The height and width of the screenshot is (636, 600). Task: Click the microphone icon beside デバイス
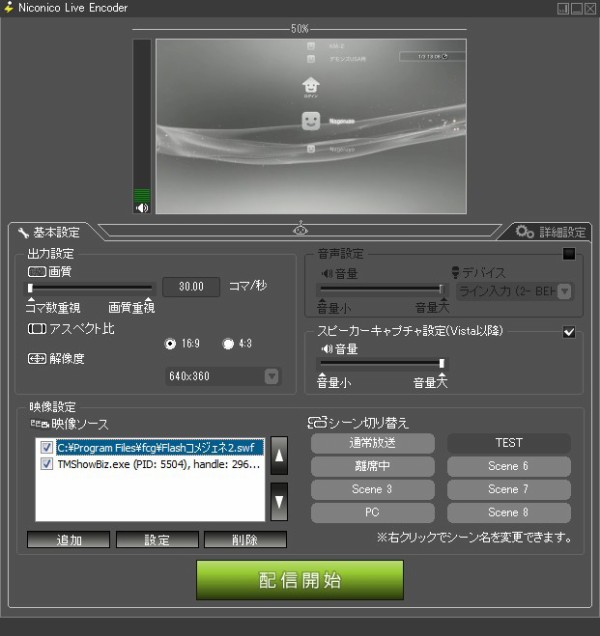tap(456, 272)
